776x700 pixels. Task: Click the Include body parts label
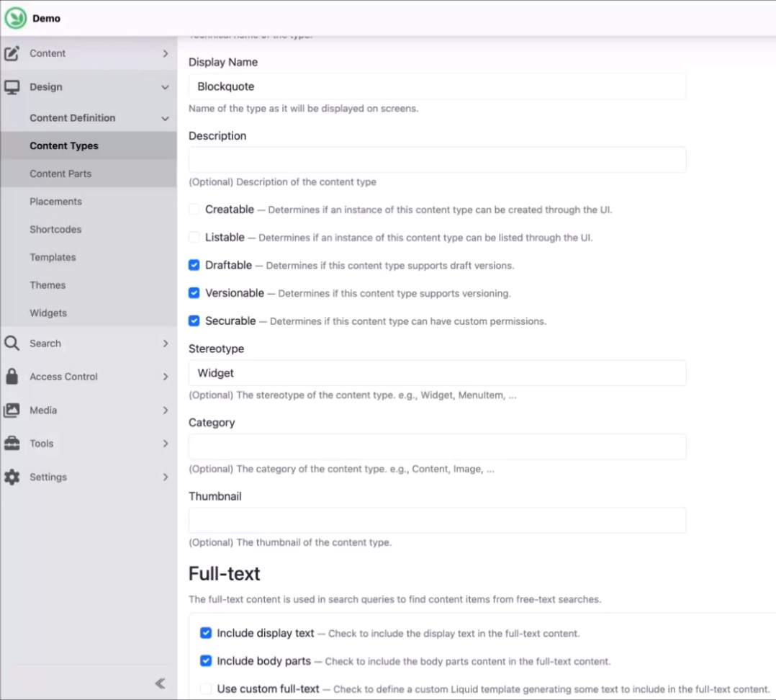coord(263,661)
